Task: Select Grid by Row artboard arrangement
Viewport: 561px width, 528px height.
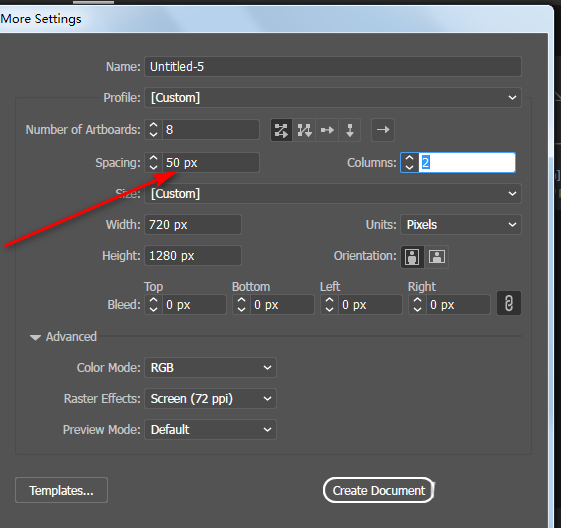Action: click(x=281, y=130)
